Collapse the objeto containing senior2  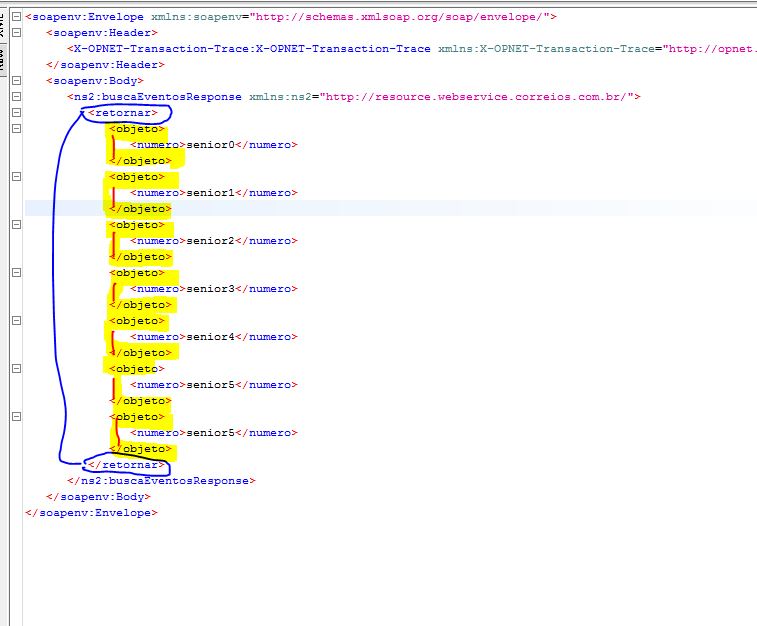pyautogui.click(x=16, y=225)
